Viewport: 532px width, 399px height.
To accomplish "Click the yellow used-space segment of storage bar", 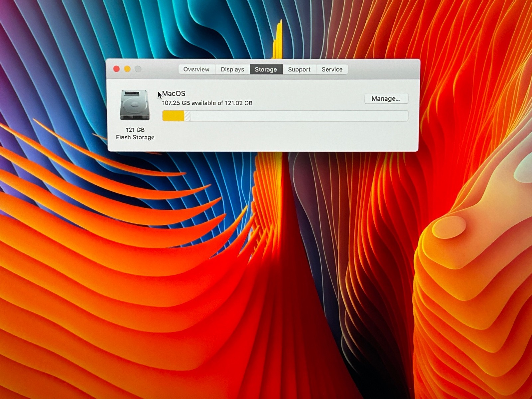I will tap(173, 116).
